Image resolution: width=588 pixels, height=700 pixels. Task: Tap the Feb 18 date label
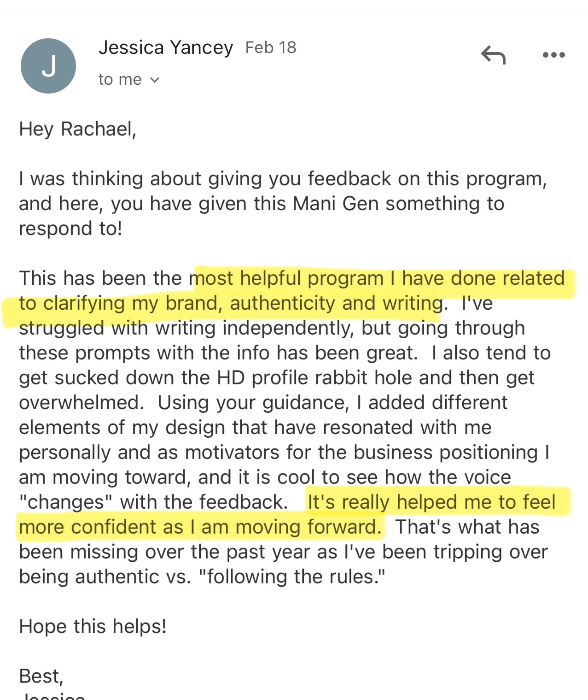coord(271,48)
